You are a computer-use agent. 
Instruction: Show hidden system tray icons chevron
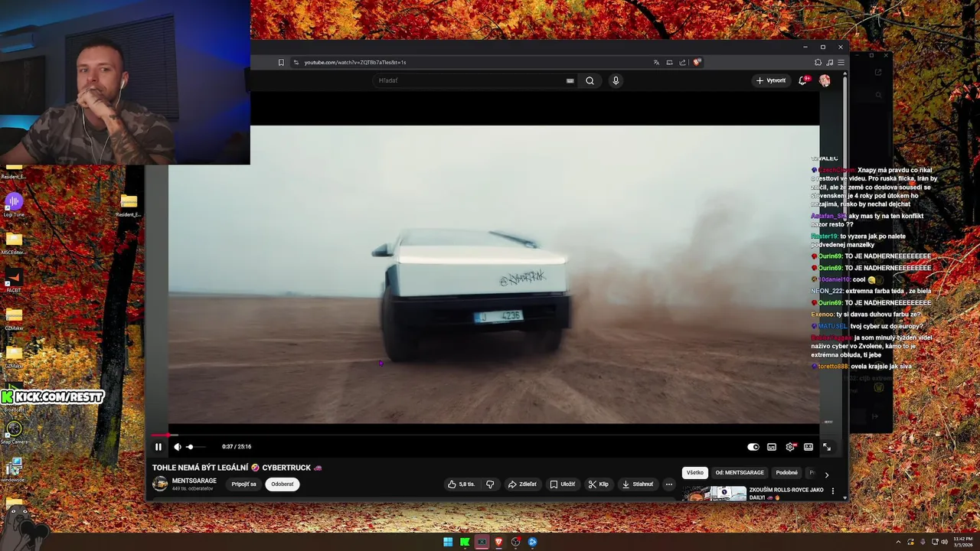click(x=898, y=542)
